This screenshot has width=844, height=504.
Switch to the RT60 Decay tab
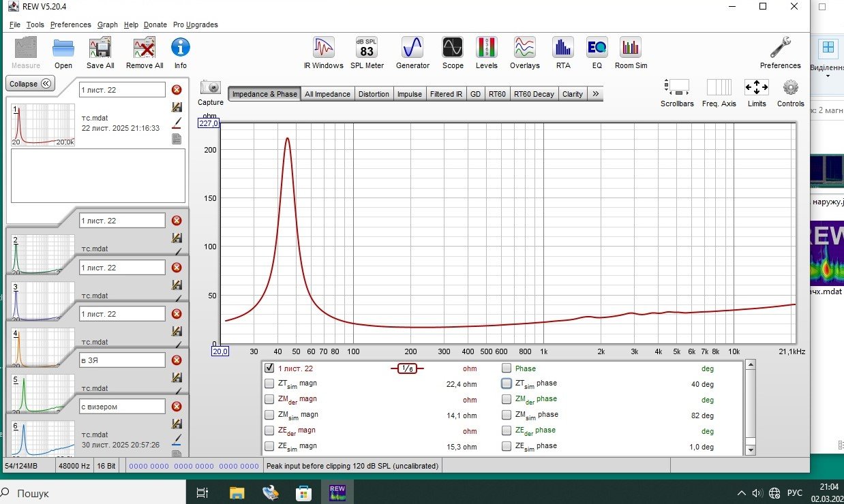534,94
